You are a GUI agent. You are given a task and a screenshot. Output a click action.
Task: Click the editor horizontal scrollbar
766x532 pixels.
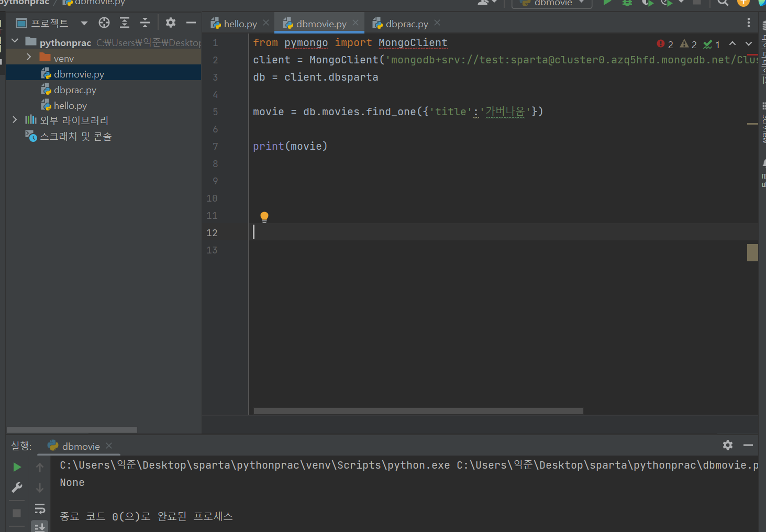[418, 411]
